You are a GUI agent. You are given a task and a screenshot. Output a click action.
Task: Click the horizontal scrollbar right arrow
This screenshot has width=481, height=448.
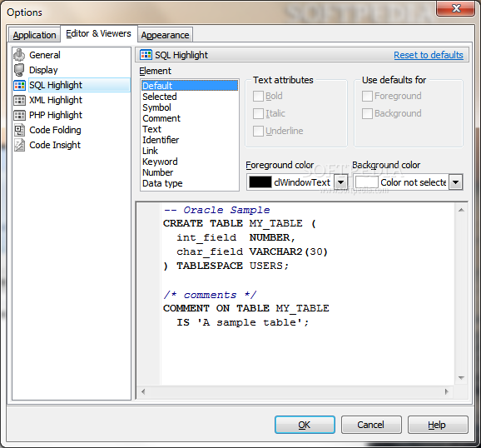click(446, 391)
